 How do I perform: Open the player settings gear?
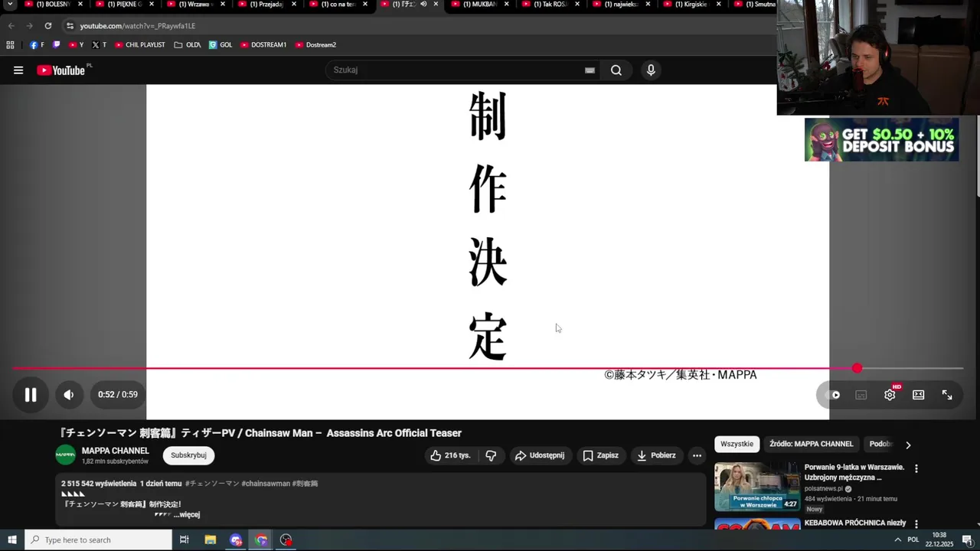coord(890,395)
